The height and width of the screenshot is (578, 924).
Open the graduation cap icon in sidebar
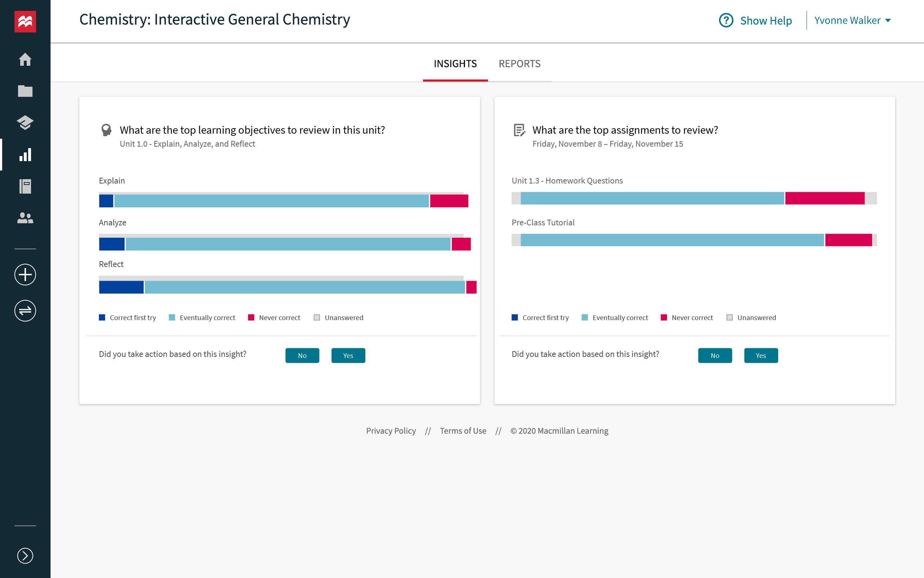click(25, 122)
